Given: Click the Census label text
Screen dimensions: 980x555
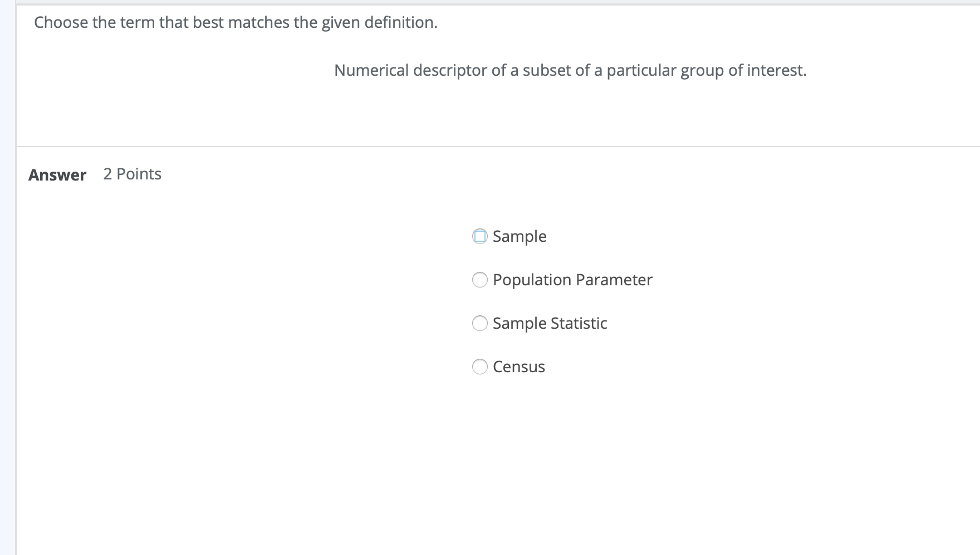Looking at the screenshot, I should [518, 367].
